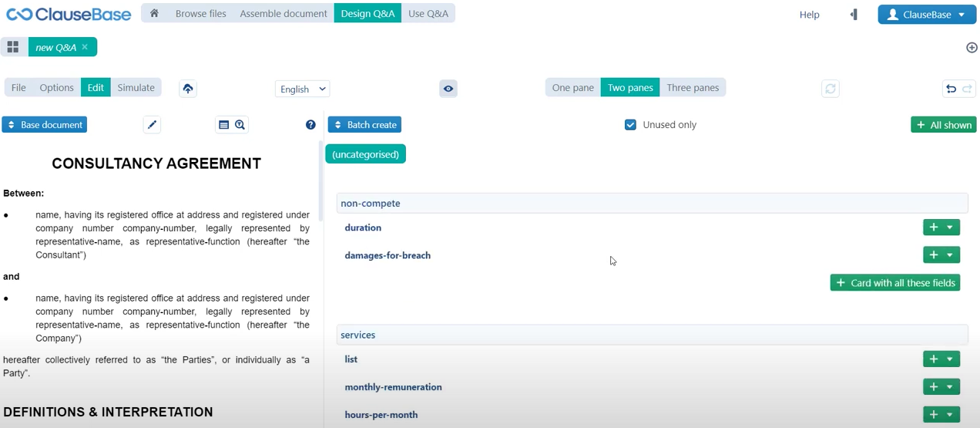Open the ClauseBase user account dropdown
The width and height of the screenshot is (980, 428).
(927, 15)
